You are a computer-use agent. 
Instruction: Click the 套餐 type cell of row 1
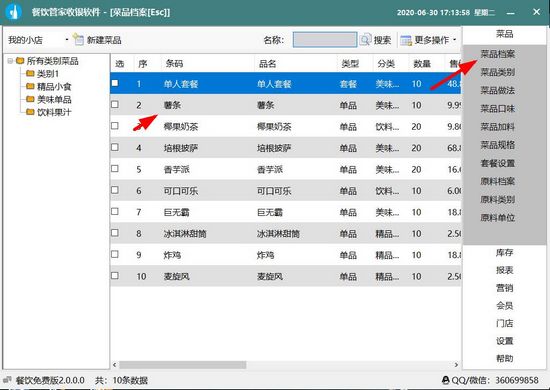[x=348, y=84]
